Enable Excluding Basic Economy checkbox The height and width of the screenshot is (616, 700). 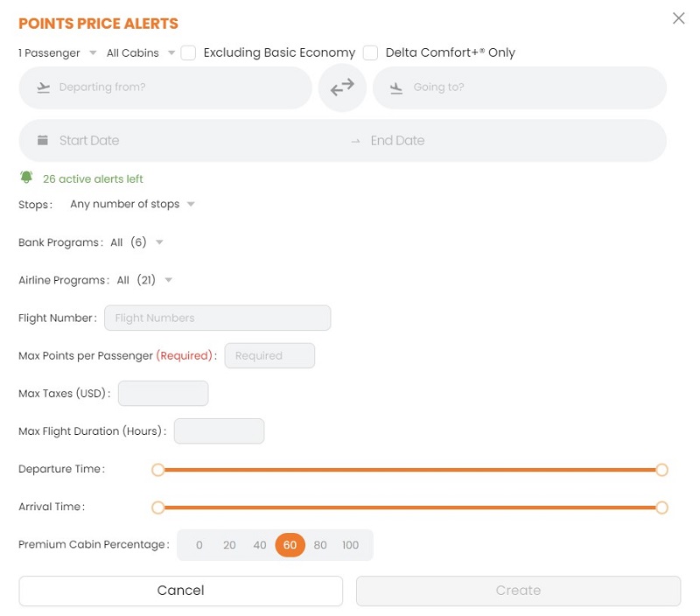click(188, 52)
